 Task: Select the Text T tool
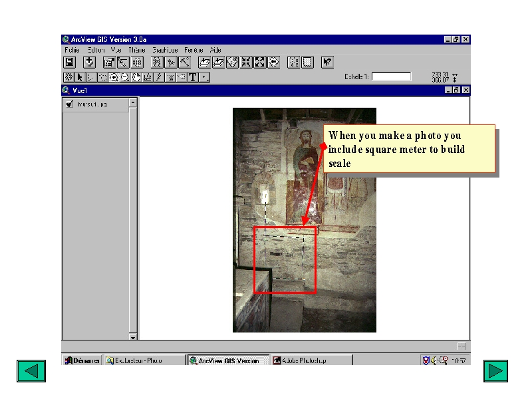(x=193, y=77)
